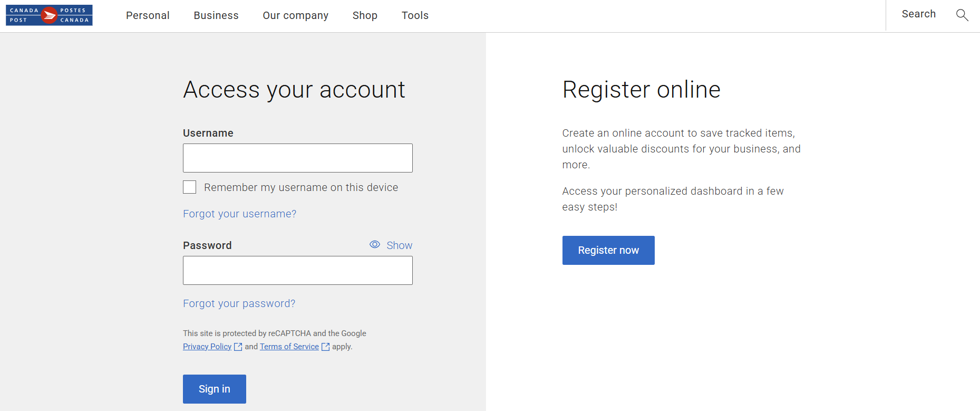Image resolution: width=980 pixels, height=411 pixels.
Task: Click external link icon beside Privacy Policy
Action: [238, 347]
